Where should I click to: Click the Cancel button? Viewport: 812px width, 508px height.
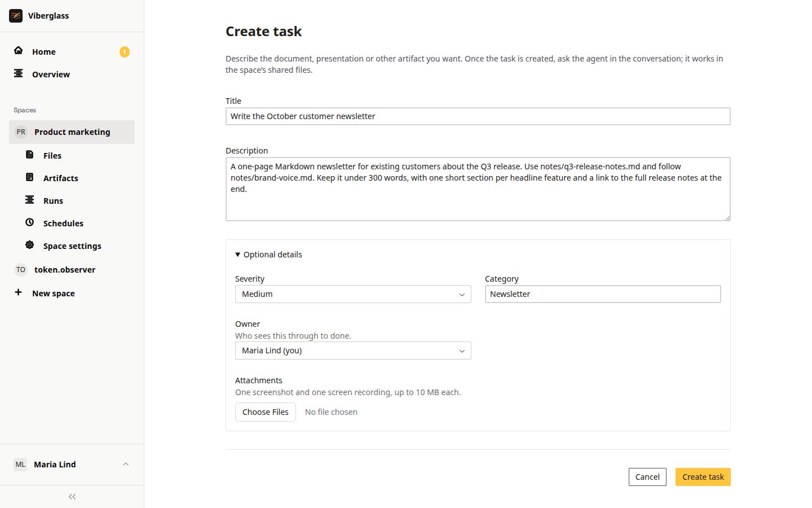647,477
